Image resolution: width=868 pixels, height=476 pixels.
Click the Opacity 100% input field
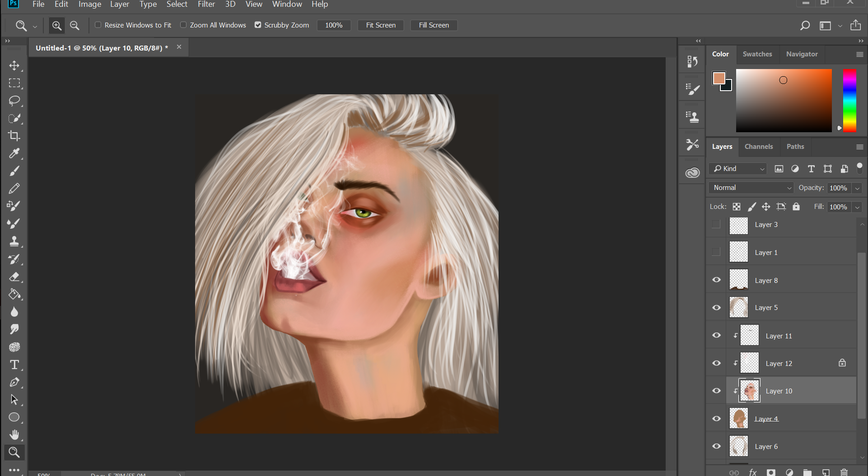pyautogui.click(x=839, y=188)
